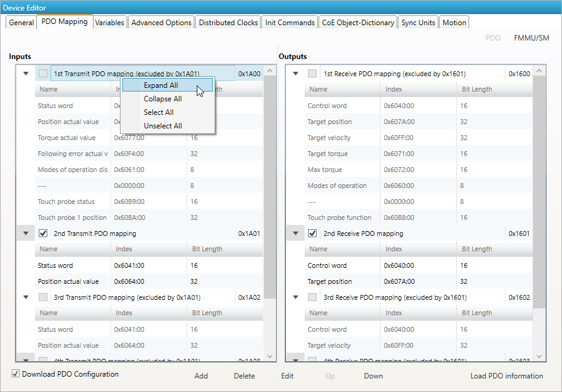Click Load PDO information
This screenshot has height=392, width=562.
coord(506,376)
